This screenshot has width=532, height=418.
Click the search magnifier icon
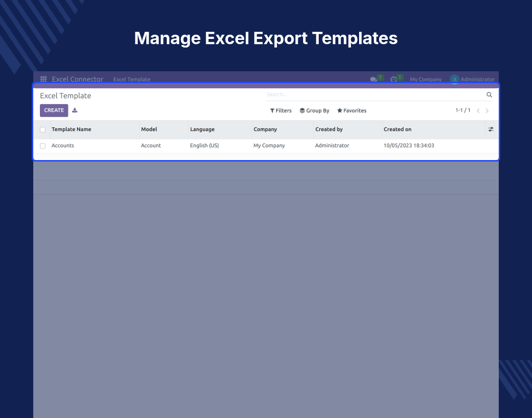(489, 95)
